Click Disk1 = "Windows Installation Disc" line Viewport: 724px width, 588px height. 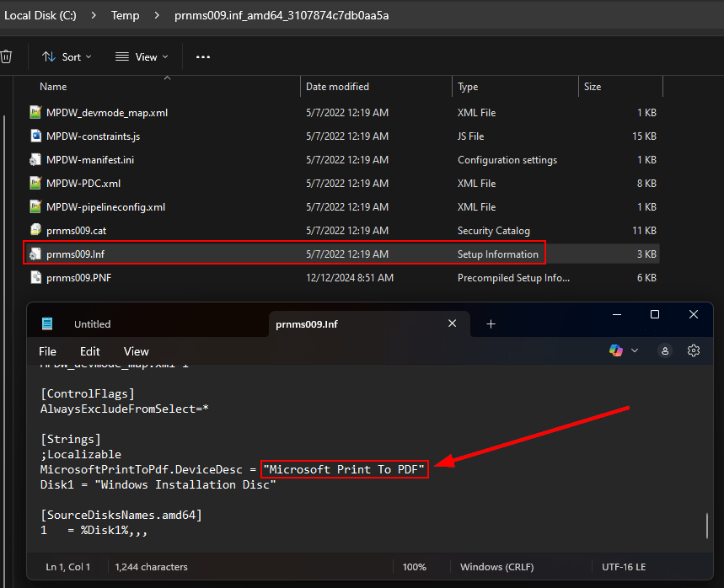click(x=158, y=484)
